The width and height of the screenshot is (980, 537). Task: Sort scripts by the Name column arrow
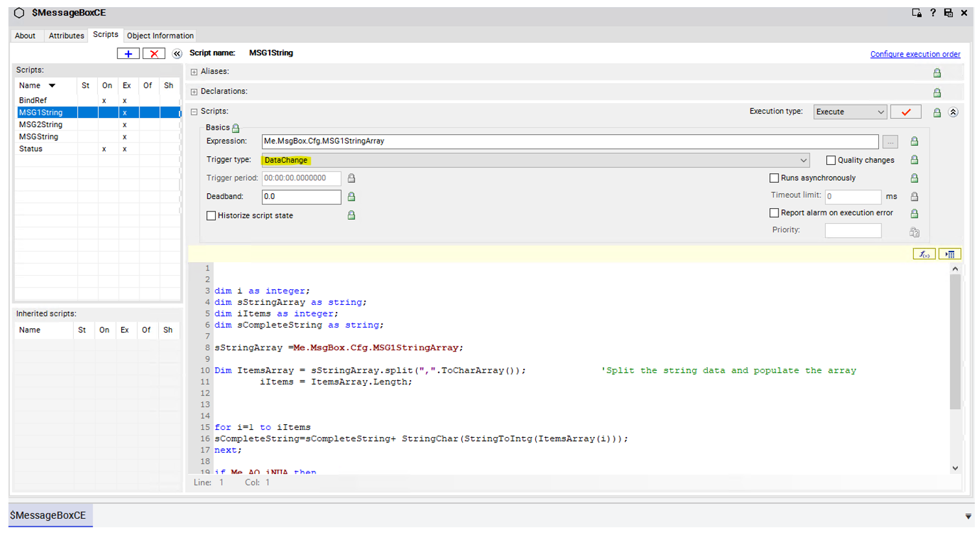pyautogui.click(x=52, y=86)
